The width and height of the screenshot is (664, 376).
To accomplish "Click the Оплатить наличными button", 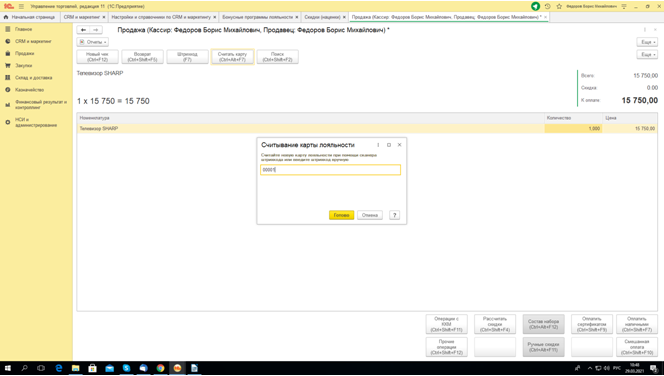I will 637,324.
